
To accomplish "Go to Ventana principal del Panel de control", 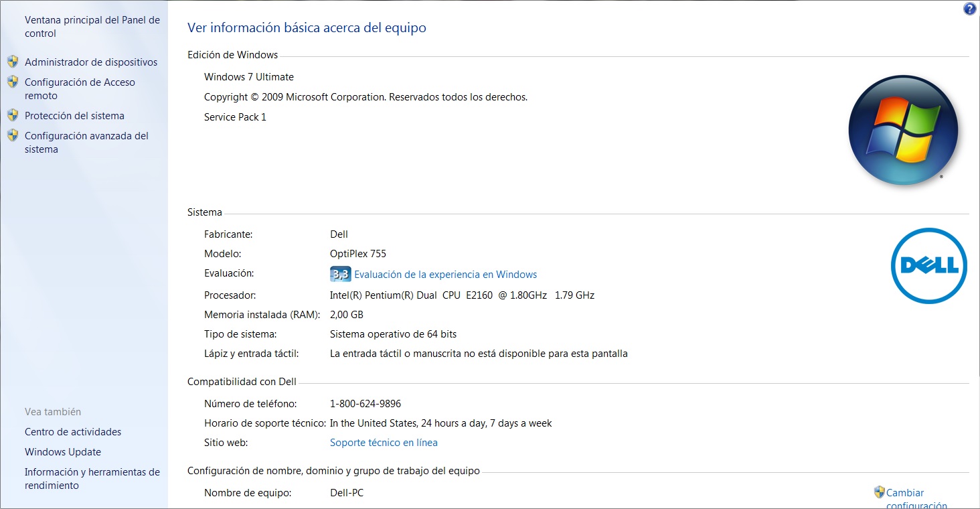I will coord(92,27).
